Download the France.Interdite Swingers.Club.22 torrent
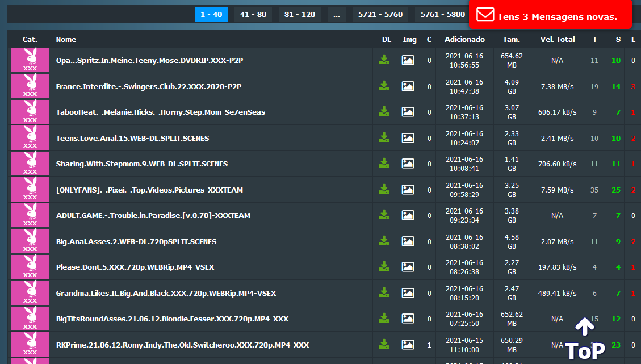 384,86
